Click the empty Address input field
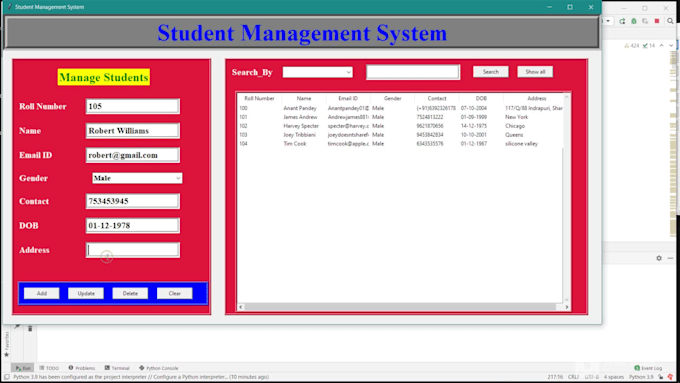680x383 pixels. tap(133, 250)
